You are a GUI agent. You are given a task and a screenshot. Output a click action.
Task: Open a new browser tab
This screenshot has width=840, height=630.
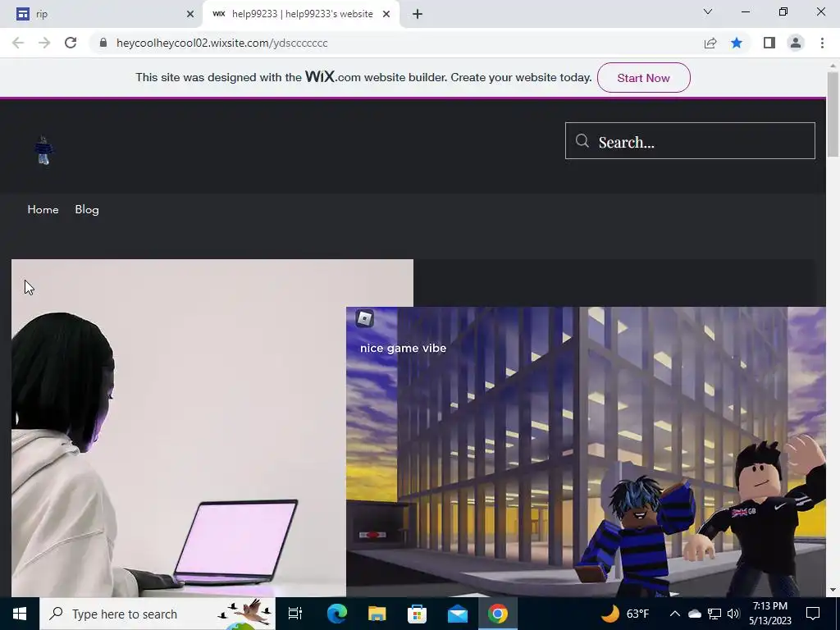click(x=418, y=14)
